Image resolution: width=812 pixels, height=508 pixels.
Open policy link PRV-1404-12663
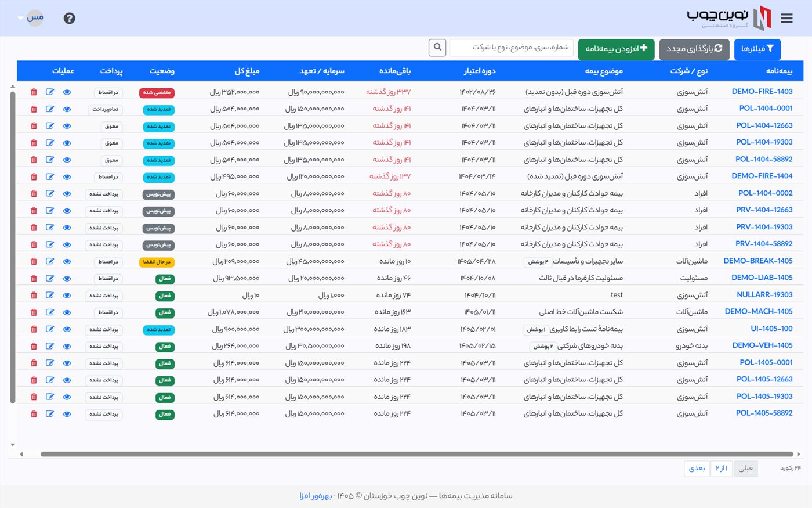(764, 210)
